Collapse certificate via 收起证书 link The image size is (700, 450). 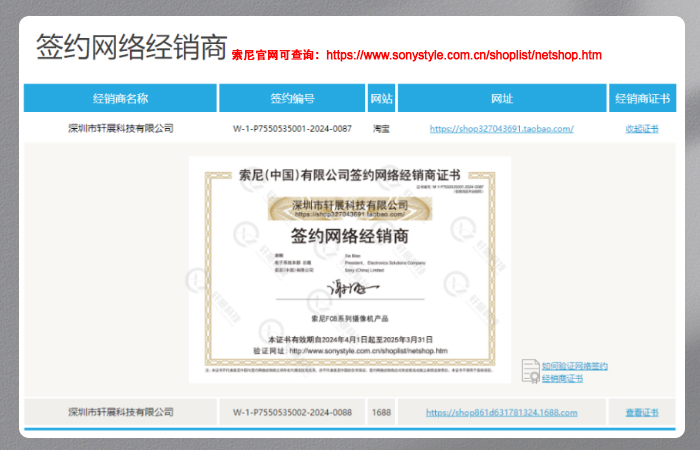point(642,129)
